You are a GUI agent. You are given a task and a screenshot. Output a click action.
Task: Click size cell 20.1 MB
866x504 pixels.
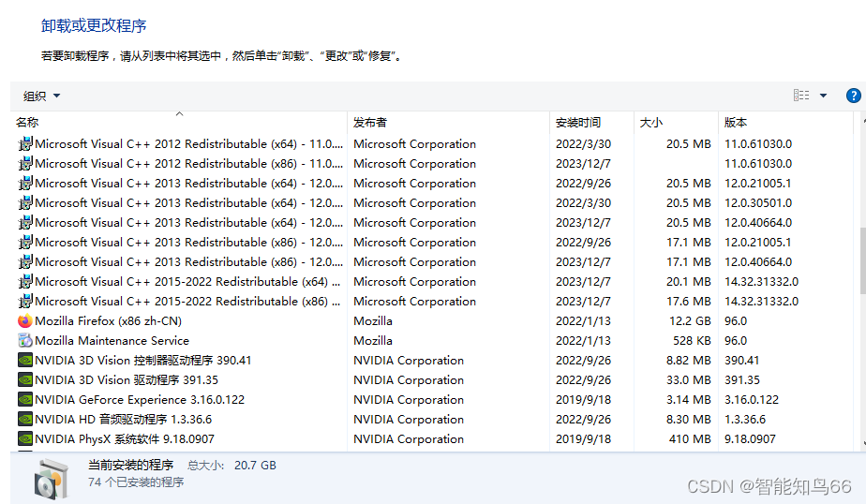(688, 282)
